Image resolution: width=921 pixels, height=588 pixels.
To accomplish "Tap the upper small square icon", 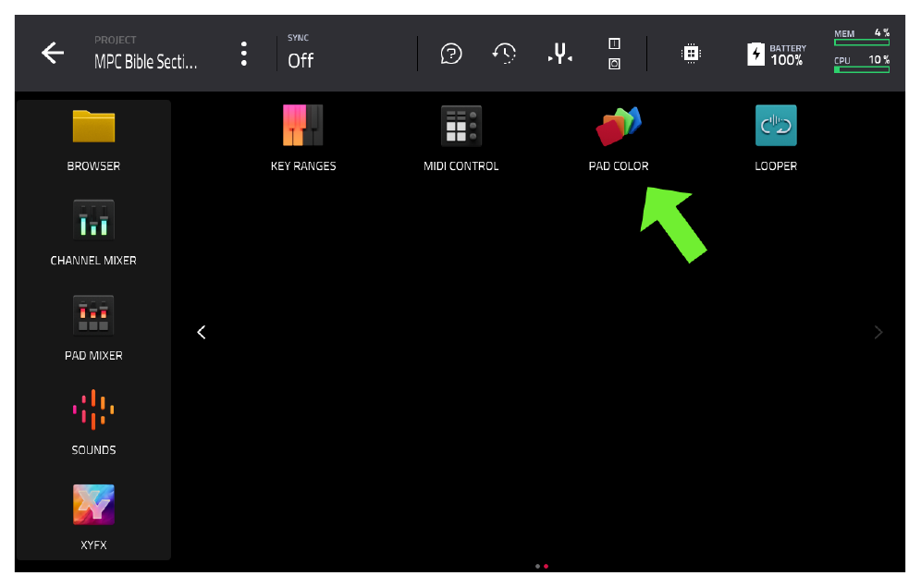I will click(x=614, y=43).
